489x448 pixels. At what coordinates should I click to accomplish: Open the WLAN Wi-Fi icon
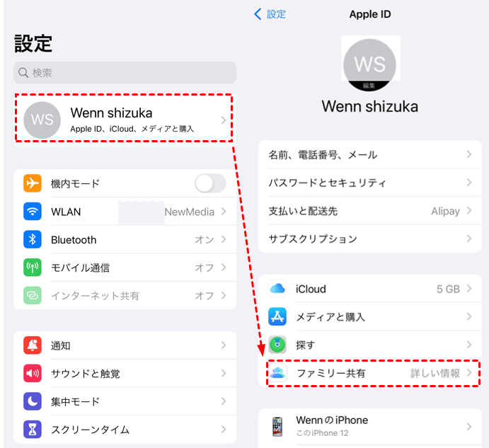(33, 211)
